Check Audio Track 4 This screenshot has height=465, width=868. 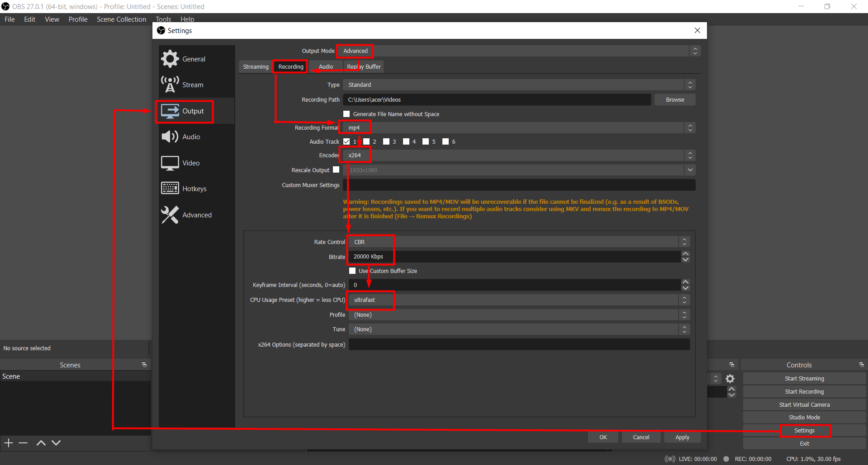click(406, 141)
